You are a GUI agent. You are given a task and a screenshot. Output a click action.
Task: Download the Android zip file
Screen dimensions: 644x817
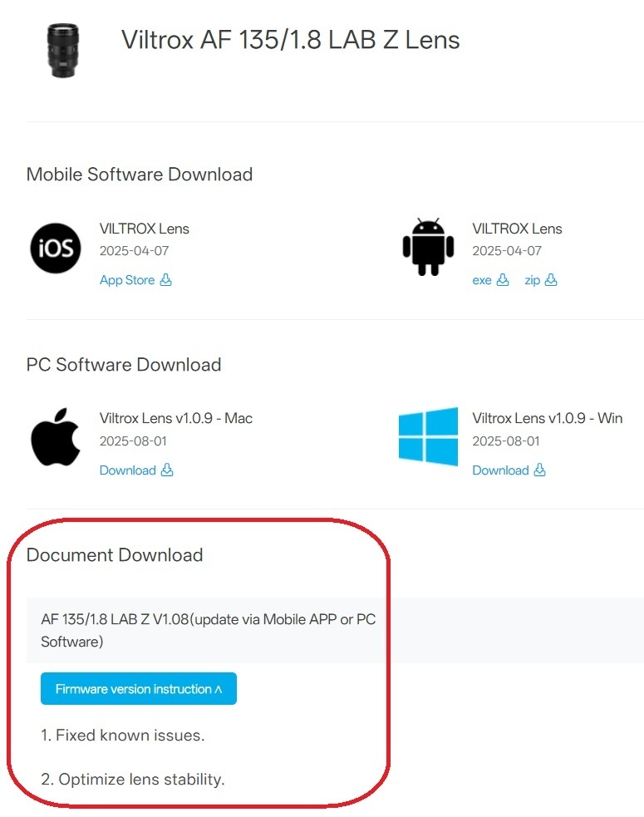533,280
